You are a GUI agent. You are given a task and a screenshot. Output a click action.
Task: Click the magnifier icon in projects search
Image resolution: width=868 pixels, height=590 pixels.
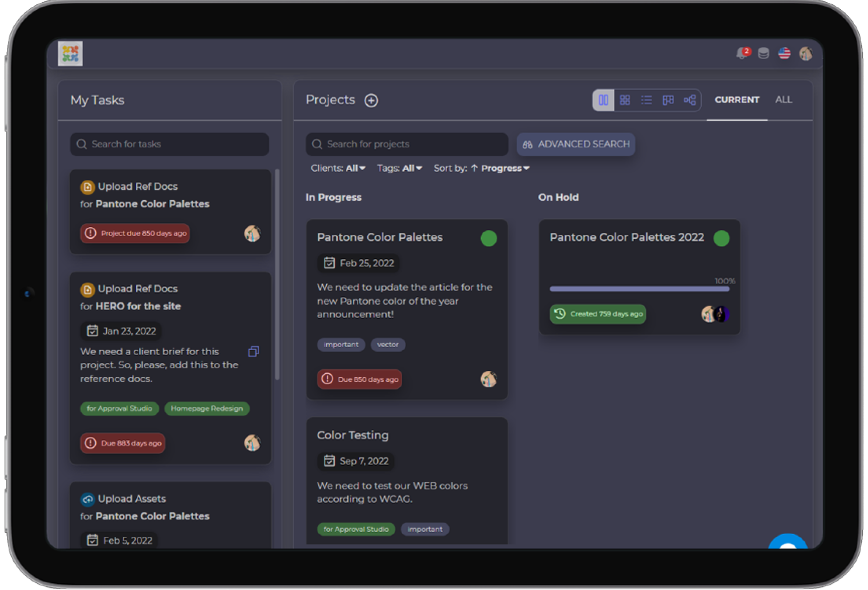[317, 144]
